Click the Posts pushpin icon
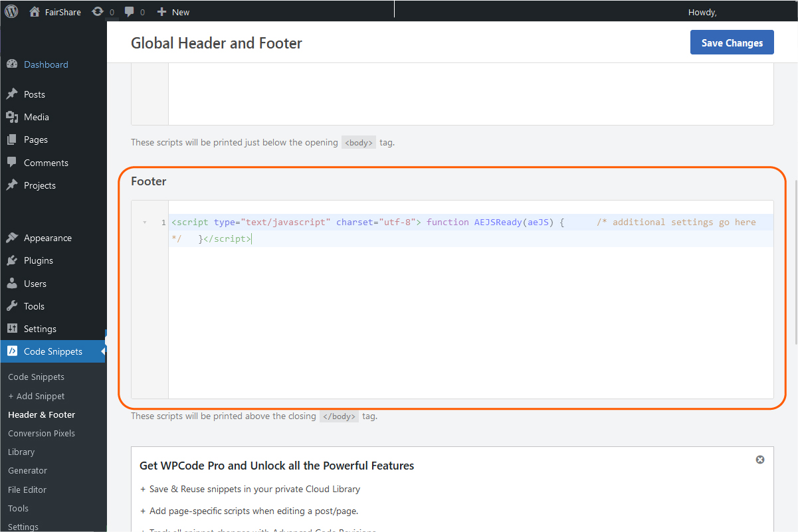 pyautogui.click(x=12, y=94)
